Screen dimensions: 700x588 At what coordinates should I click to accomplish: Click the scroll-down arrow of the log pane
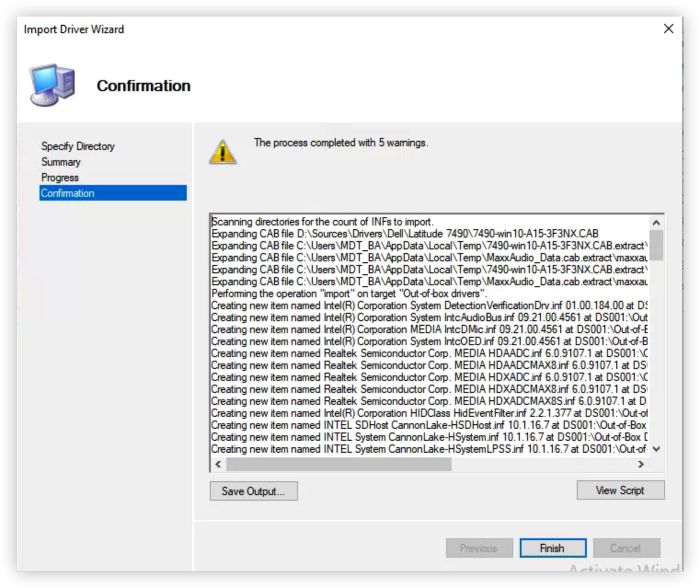pyautogui.click(x=656, y=450)
